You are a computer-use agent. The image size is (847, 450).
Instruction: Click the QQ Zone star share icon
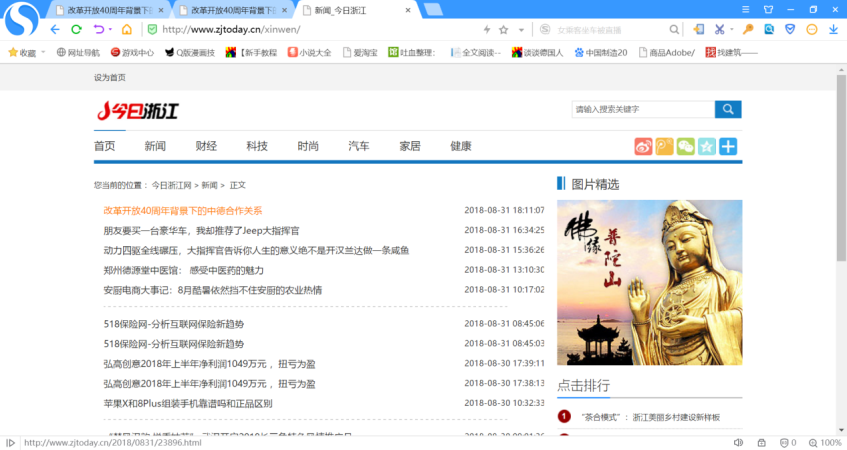[706, 147]
